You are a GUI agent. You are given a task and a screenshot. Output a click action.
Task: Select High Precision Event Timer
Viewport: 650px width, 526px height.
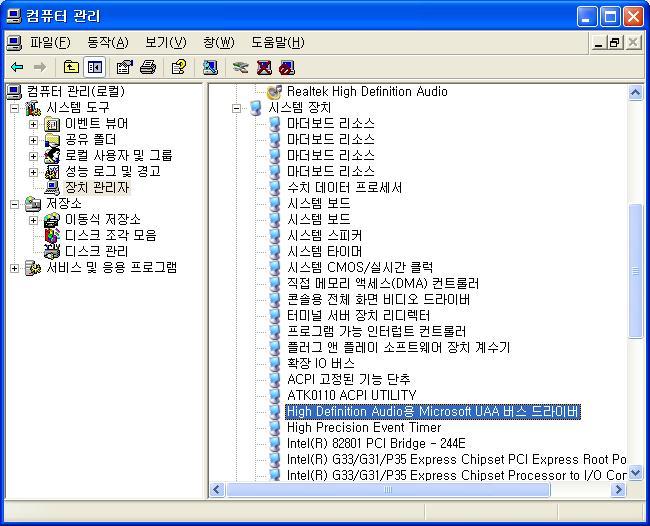pos(364,427)
